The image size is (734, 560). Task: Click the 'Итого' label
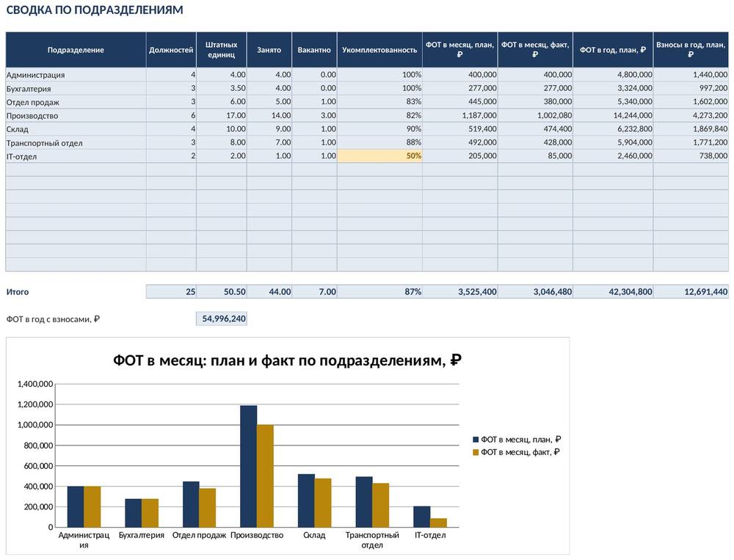pyautogui.click(x=18, y=291)
